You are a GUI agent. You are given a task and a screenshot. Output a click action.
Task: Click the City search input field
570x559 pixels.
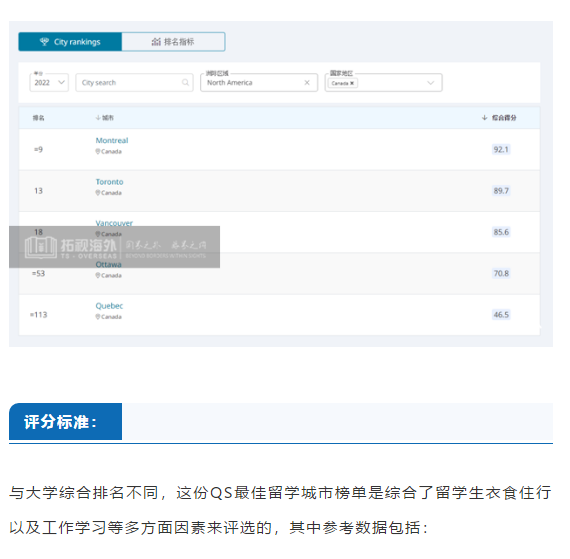coord(134,83)
